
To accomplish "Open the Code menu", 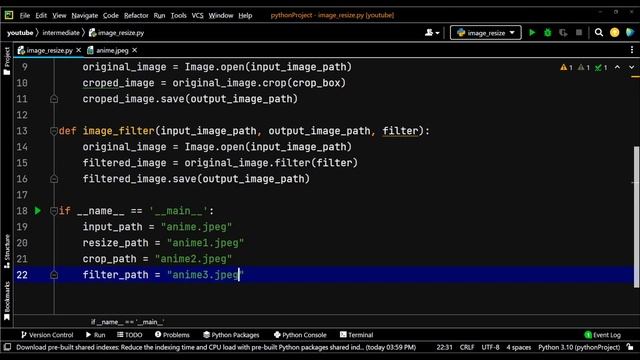I will (111, 16).
